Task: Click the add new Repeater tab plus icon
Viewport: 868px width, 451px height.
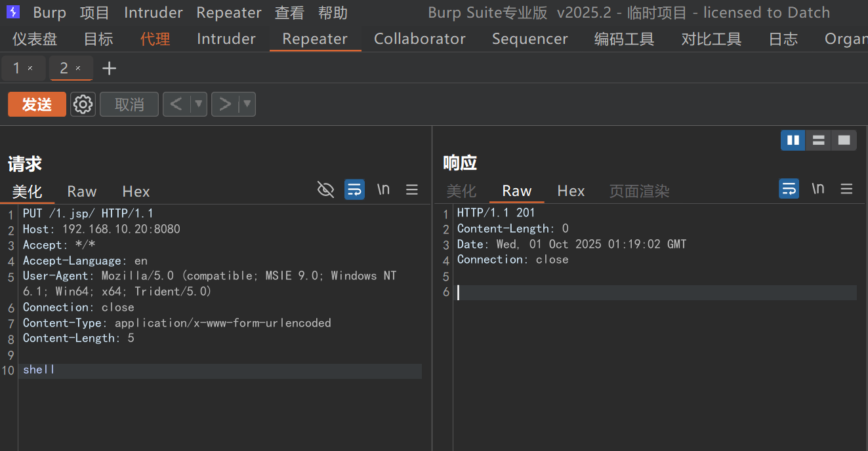Action: tap(110, 68)
